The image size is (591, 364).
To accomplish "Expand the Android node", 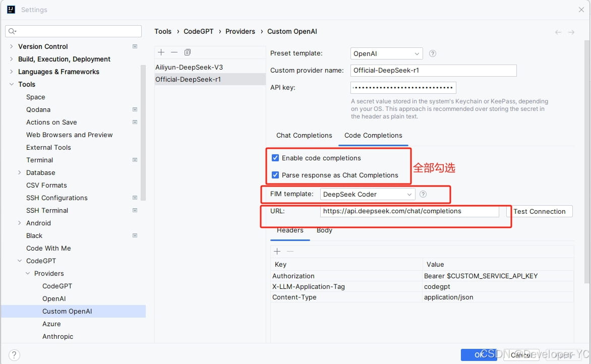I will pos(20,223).
